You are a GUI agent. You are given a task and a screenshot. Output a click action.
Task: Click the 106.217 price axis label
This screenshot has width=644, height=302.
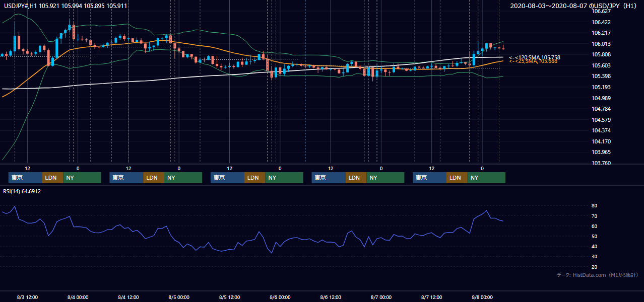coord(602,33)
